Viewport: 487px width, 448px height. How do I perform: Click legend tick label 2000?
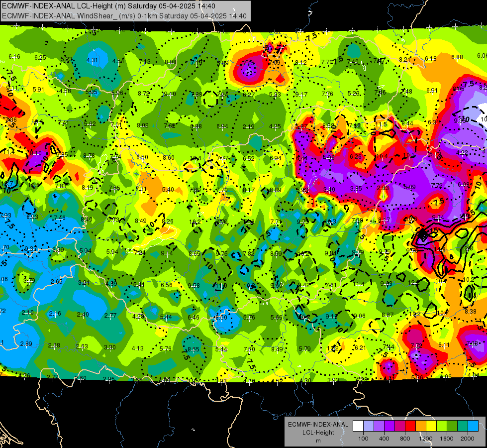[468, 439]
